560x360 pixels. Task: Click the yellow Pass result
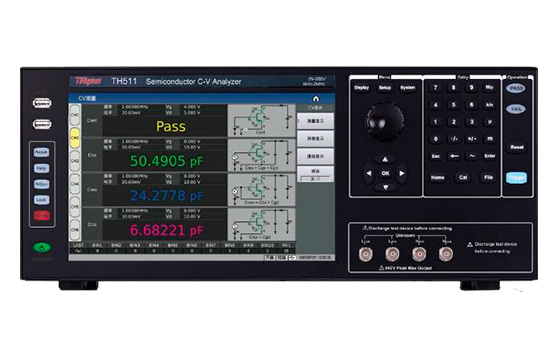point(171,126)
